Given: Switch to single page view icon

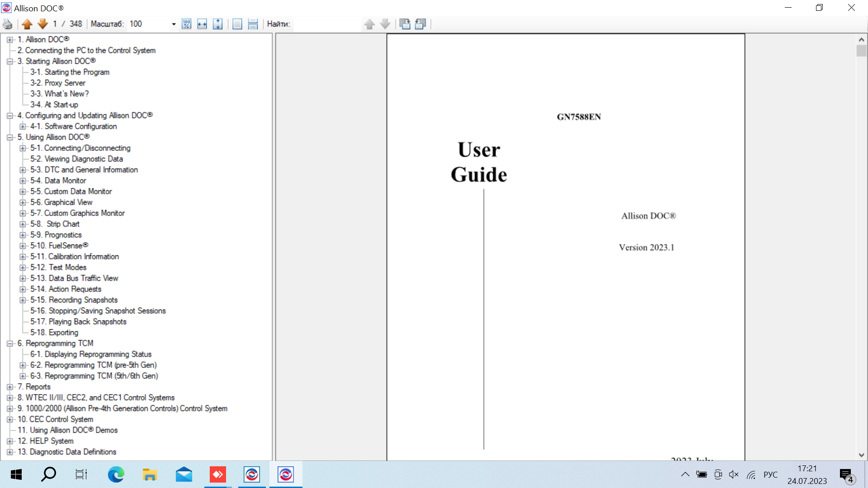Looking at the screenshot, I should 237,24.
